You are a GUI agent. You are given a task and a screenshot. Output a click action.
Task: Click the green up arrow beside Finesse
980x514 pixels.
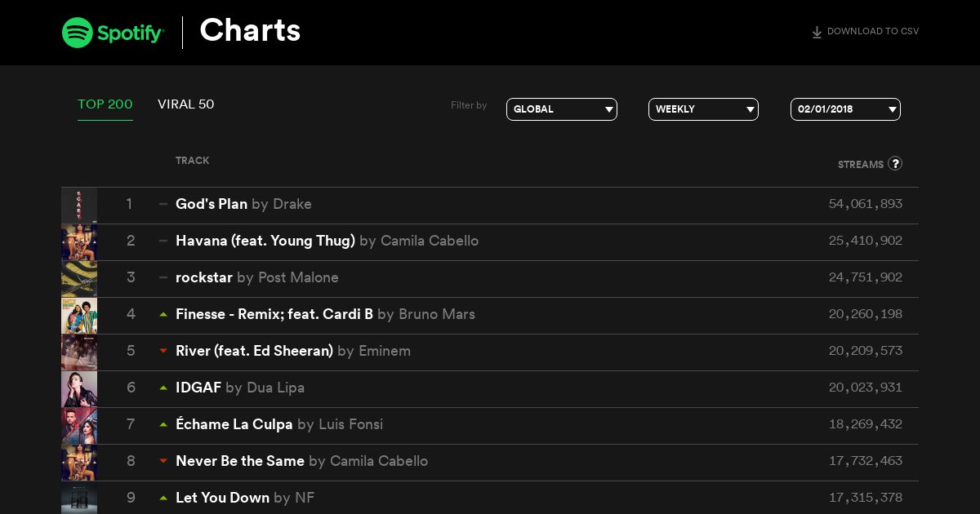(x=163, y=314)
